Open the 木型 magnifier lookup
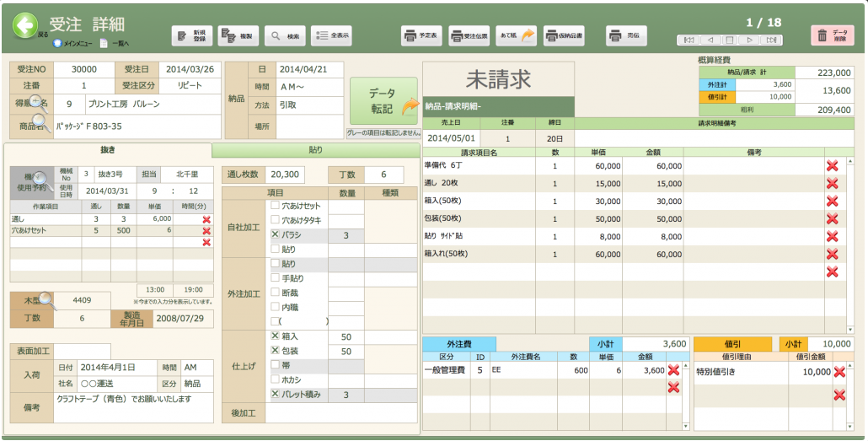The height and width of the screenshot is (441, 868). coord(46,299)
